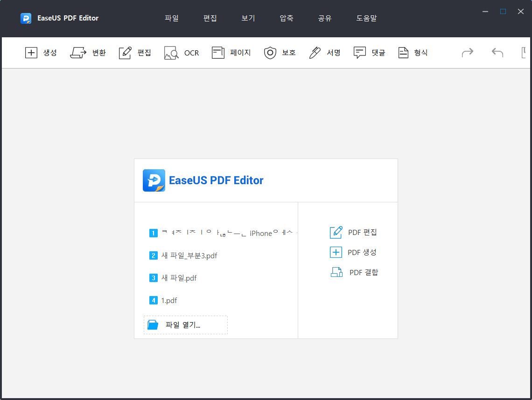
Task: Click the EaseUS logo in title bar
Action: coord(26,18)
